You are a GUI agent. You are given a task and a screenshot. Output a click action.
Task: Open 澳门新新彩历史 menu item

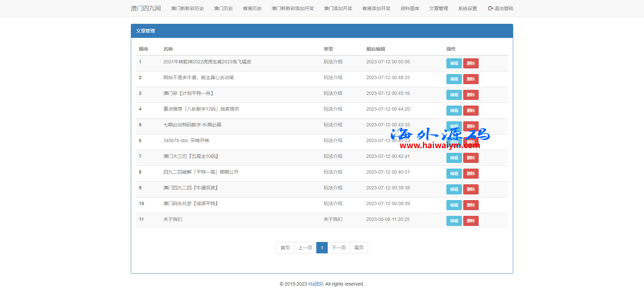187,8
